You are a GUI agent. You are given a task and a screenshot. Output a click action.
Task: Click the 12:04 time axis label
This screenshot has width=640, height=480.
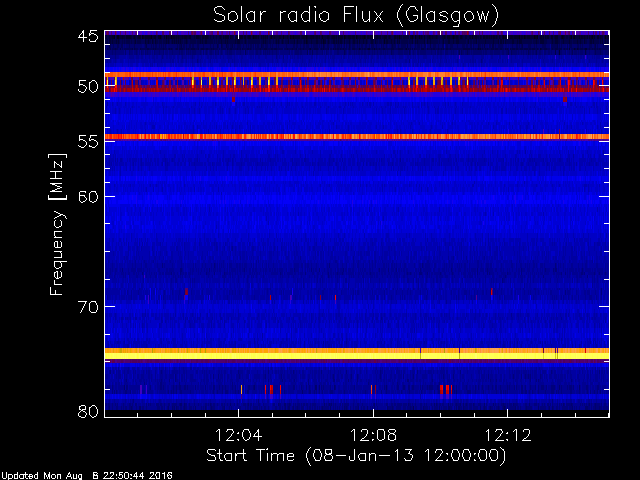pos(238,435)
